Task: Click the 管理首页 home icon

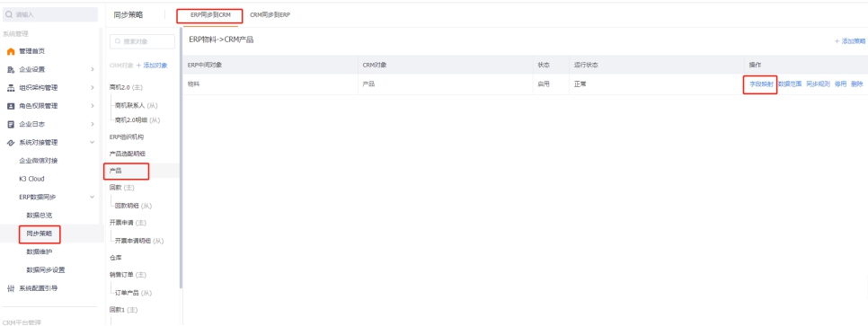Action: click(x=11, y=51)
